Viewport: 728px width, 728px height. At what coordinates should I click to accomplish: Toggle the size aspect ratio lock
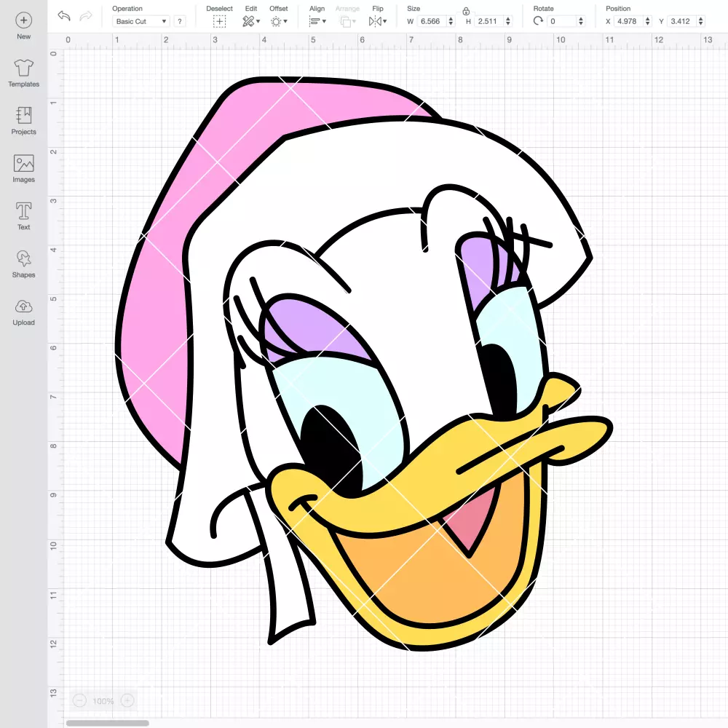click(x=466, y=11)
